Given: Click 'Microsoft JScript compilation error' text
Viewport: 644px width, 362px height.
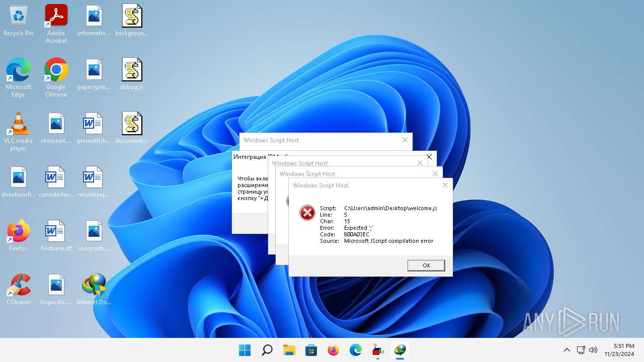Looking at the screenshot, I should (x=388, y=241).
